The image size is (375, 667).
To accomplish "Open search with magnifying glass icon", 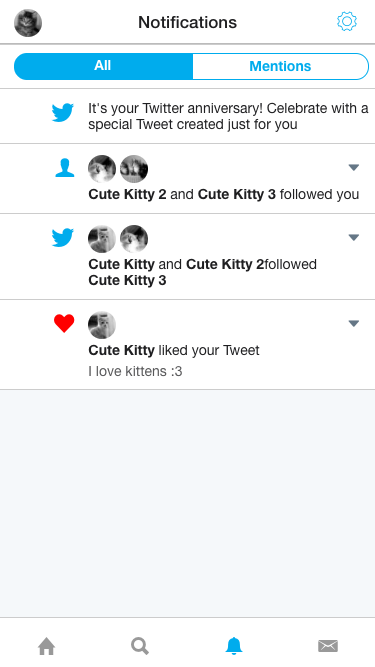I will tap(140, 646).
